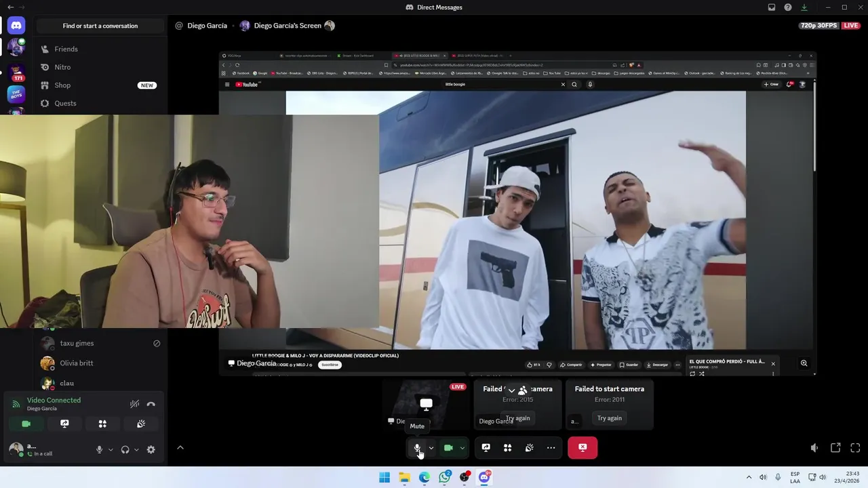Click share screen button in call bar
The image size is (868, 488).
pos(486,448)
